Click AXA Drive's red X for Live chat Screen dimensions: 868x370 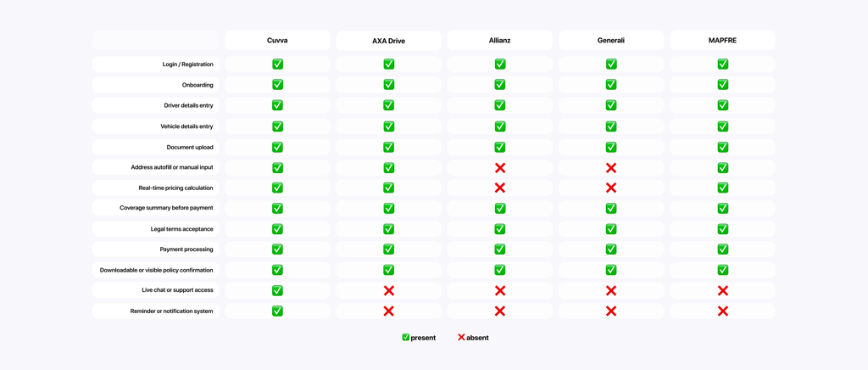[x=388, y=290]
